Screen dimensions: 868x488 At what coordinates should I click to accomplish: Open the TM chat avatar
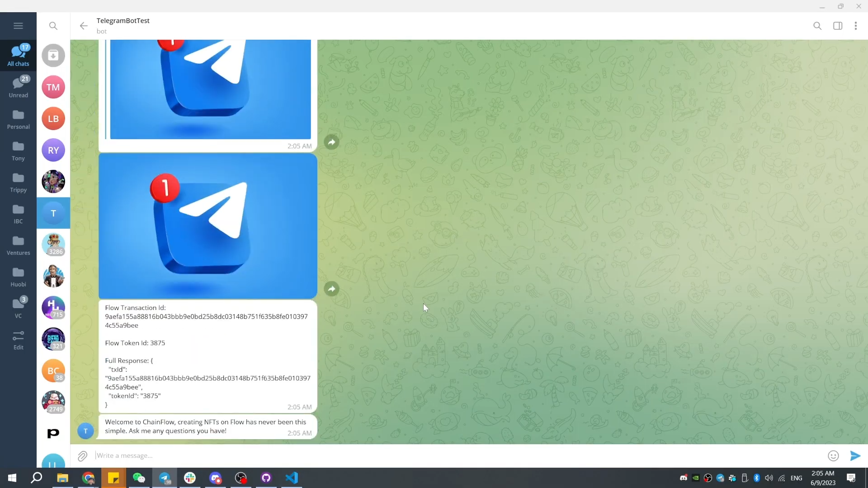pos(53,87)
